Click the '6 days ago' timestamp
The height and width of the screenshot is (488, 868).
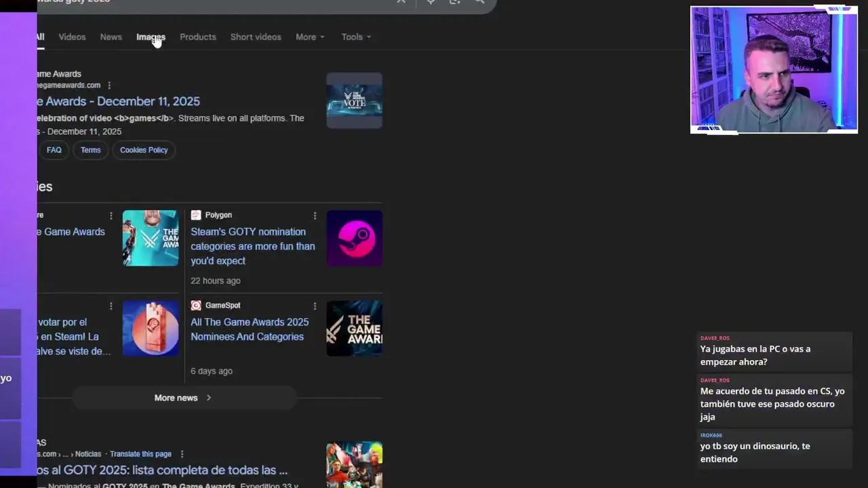click(212, 371)
